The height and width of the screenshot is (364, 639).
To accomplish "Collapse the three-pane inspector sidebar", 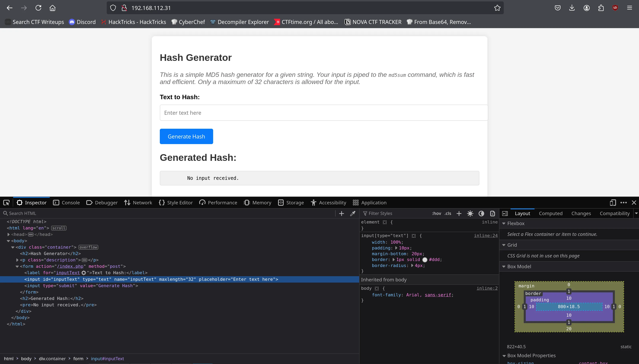I will (x=505, y=213).
